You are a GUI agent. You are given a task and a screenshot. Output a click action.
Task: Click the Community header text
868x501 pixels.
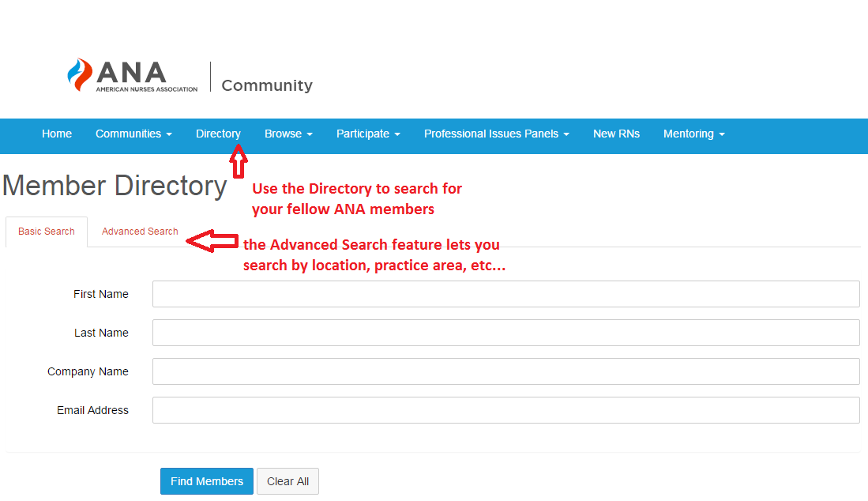pyautogui.click(x=267, y=85)
